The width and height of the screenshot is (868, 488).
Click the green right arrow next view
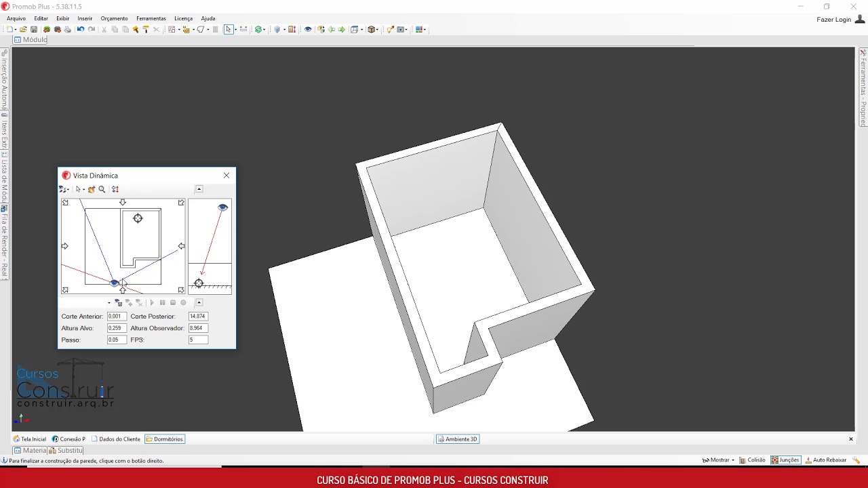[x=342, y=29]
